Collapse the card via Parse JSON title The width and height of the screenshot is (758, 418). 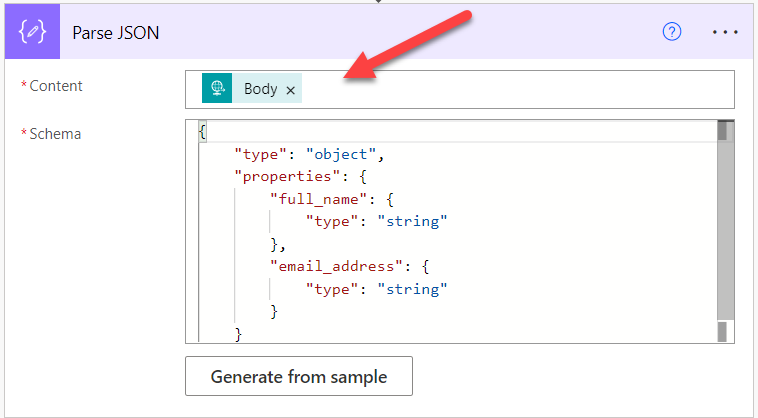pos(116,32)
